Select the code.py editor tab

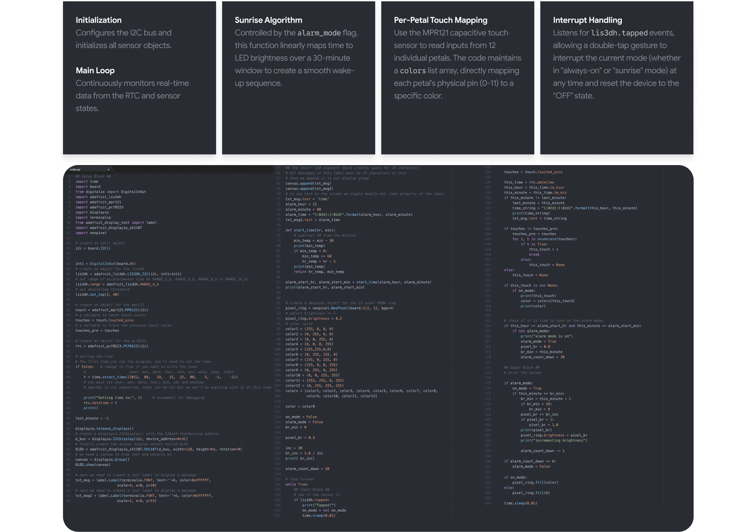point(75,169)
